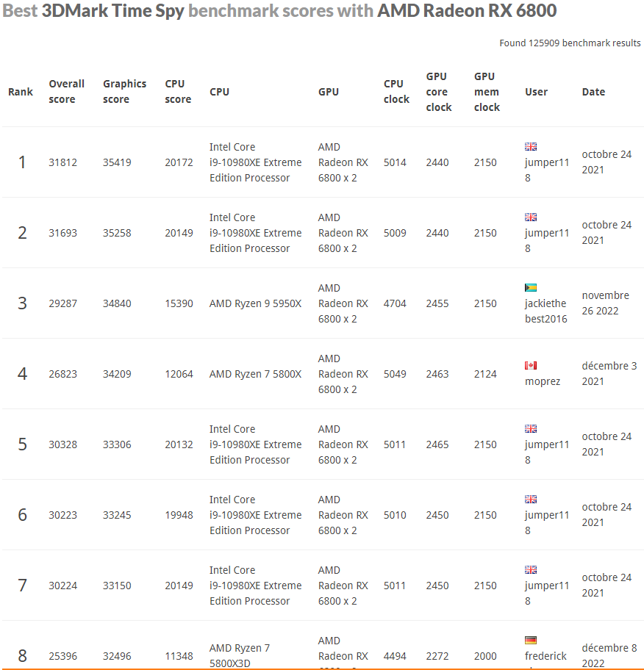Screen dimensions: 644x670
Task: Click the UK flag in rank 5 row
Action: pos(531,428)
